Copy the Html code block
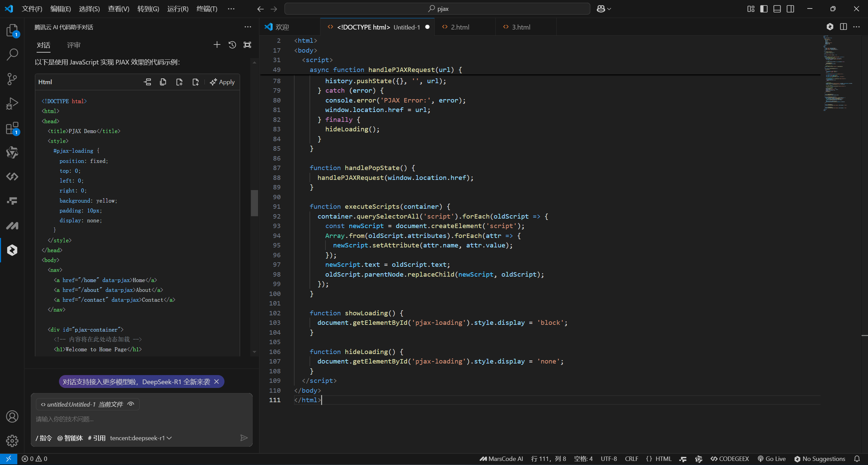The width and height of the screenshot is (868, 465). pyautogui.click(x=163, y=82)
